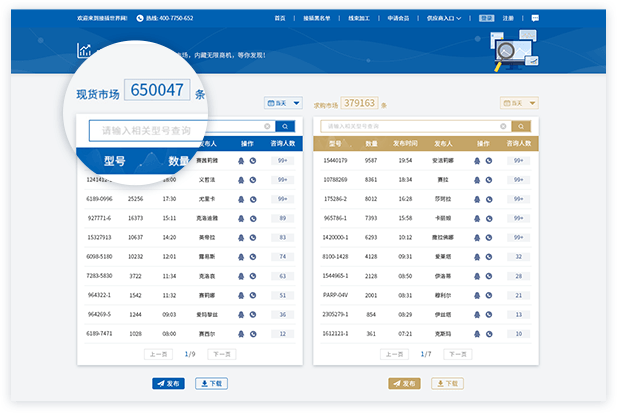Click inquiry count 32 in row 8100-1428
This screenshot has width=617, height=413.
(x=518, y=257)
